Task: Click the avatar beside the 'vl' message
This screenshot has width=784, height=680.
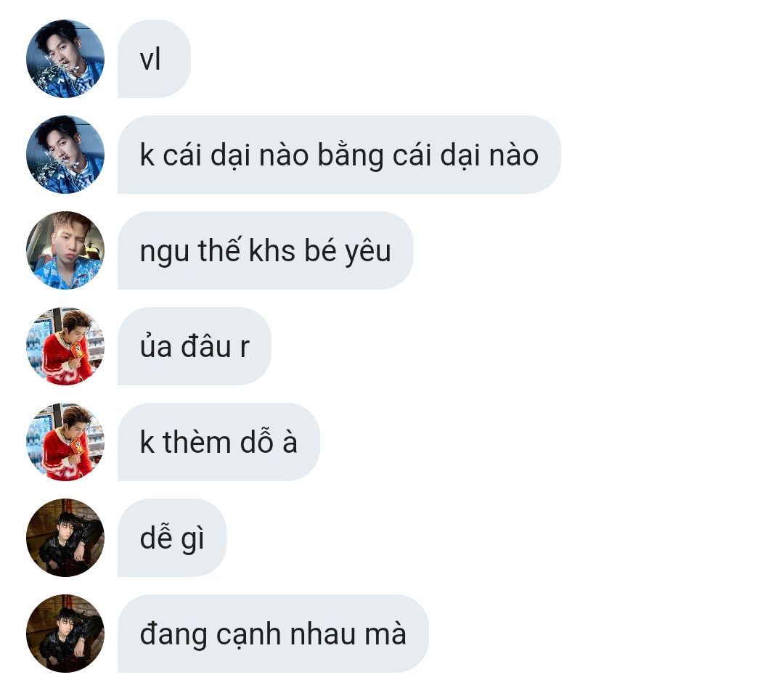Action: point(65,59)
